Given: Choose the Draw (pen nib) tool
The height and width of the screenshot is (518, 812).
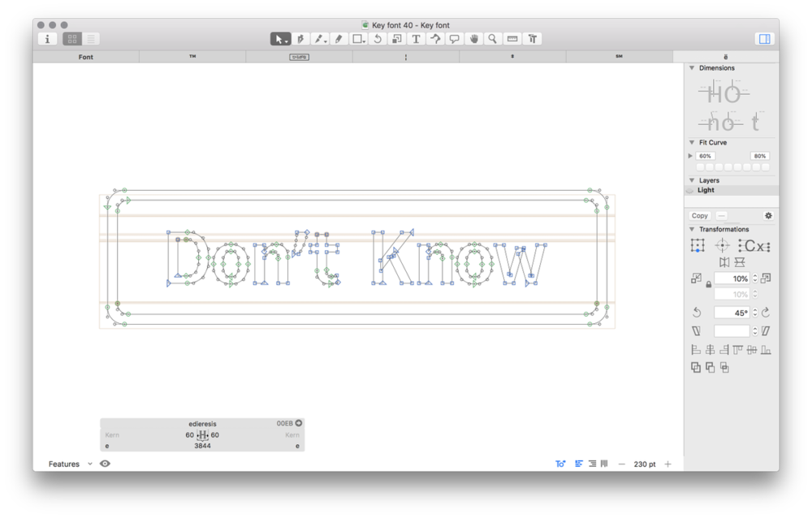Looking at the screenshot, I should (300, 39).
